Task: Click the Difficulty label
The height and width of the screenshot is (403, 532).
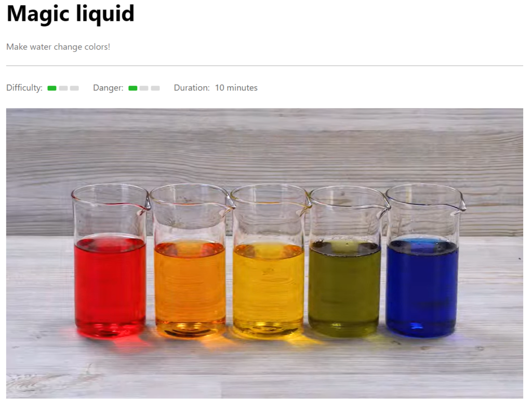Action: (24, 88)
